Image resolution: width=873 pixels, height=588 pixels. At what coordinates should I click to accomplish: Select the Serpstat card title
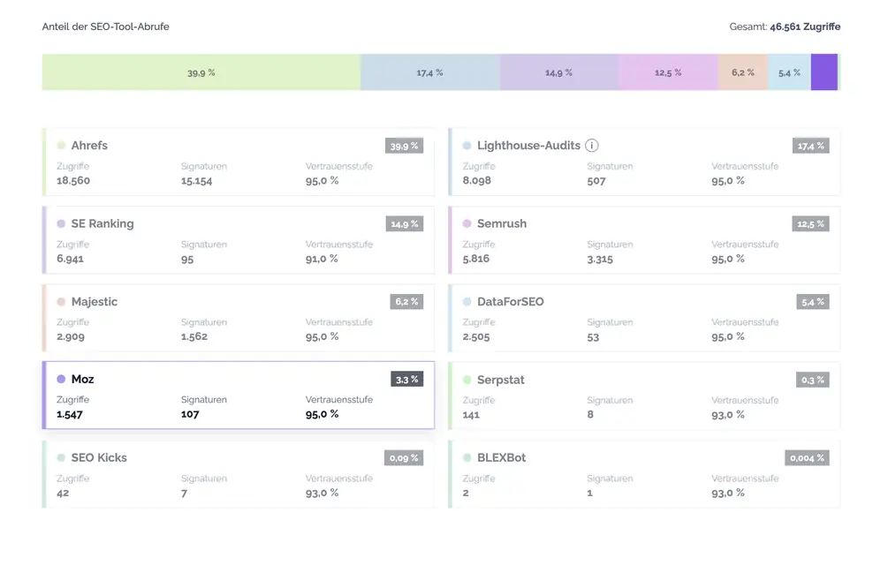point(500,380)
